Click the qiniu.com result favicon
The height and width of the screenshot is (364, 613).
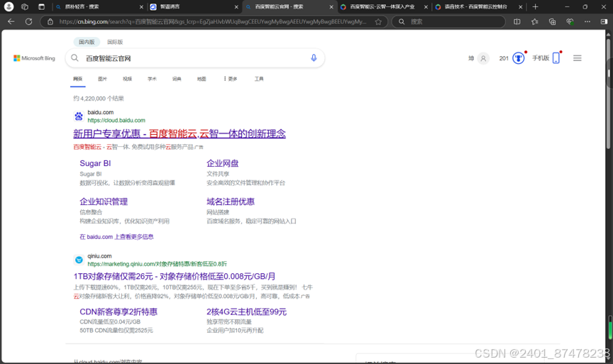pos(79,260)
